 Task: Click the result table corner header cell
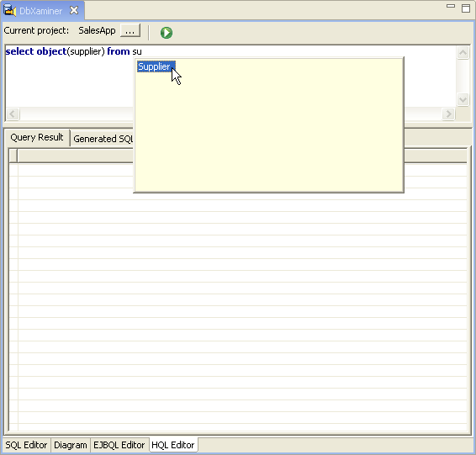click(13, 156)
